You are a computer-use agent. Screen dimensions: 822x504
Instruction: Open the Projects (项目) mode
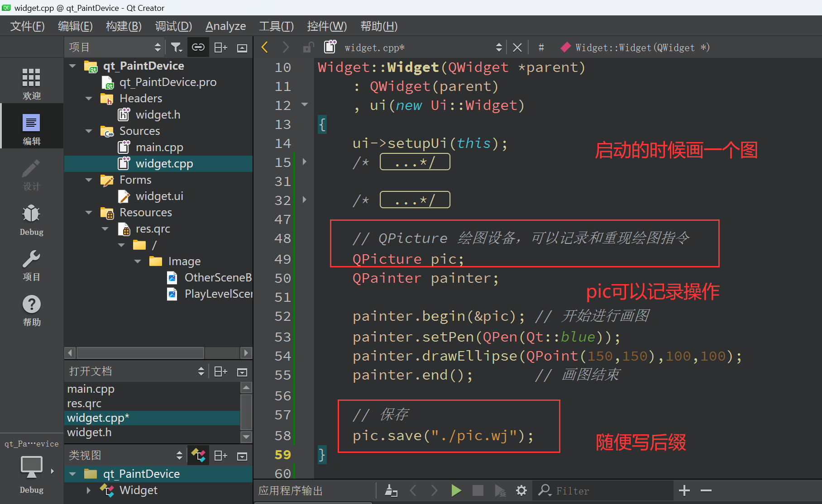coord(31,265)
